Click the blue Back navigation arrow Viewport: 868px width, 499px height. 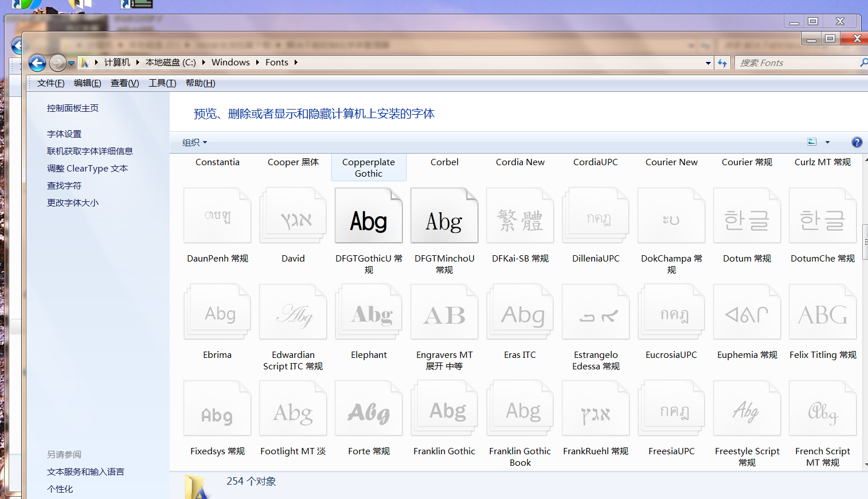(x=37, y=63)
